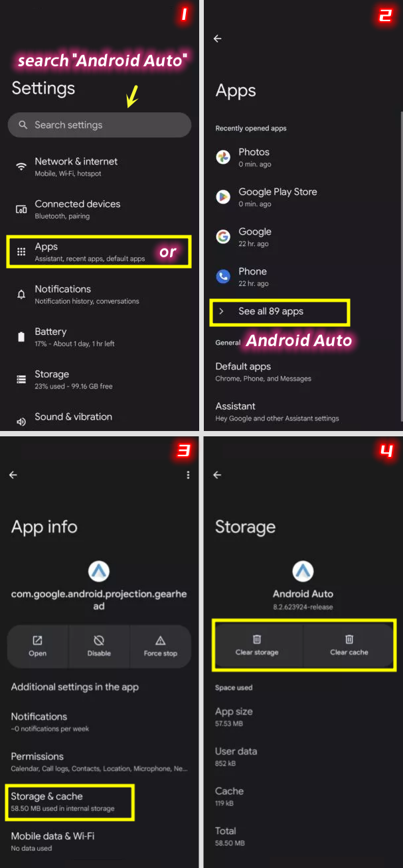Tap the Clear storage trash icon

[x=257, y=639]
